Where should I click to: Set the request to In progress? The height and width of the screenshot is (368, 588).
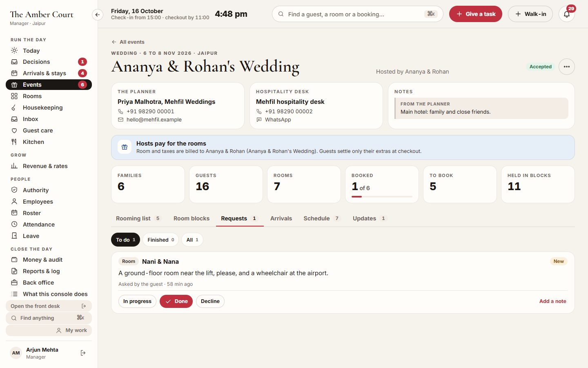click(x=137, y=301)
